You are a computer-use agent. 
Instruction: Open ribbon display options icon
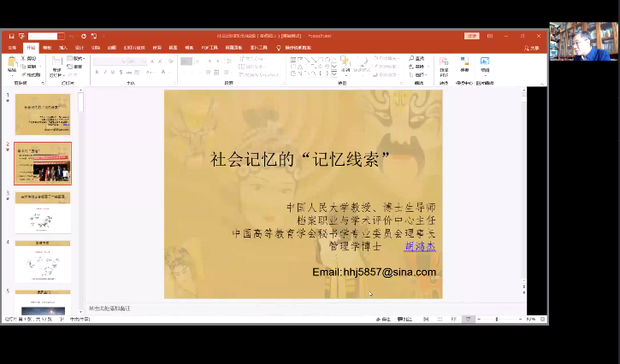[490, 36]
